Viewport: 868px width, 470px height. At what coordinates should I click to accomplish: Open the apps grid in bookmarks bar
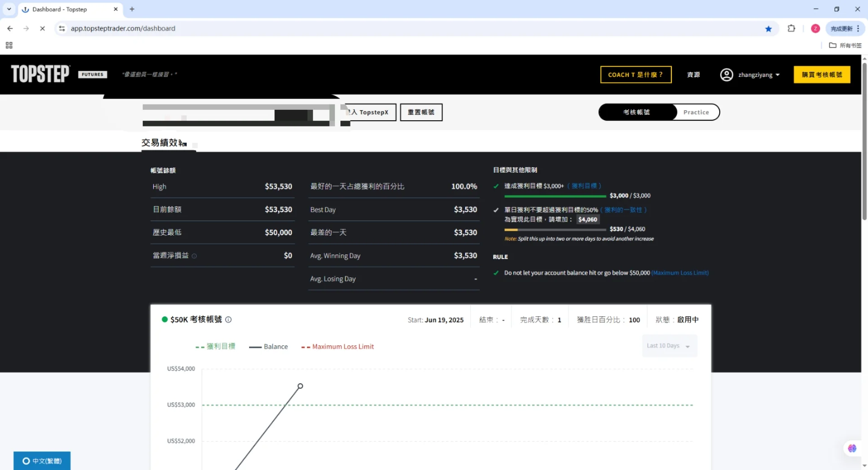click(9, 45)
